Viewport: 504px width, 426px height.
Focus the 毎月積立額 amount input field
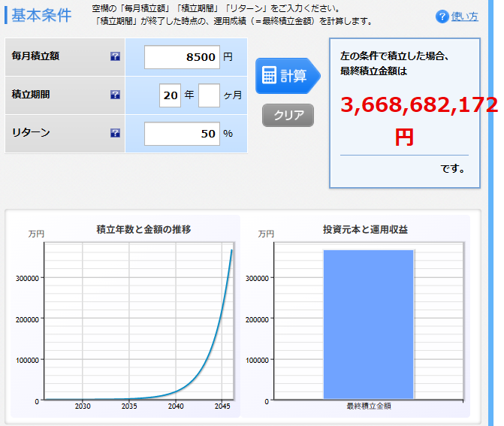[x=182, y=57]
